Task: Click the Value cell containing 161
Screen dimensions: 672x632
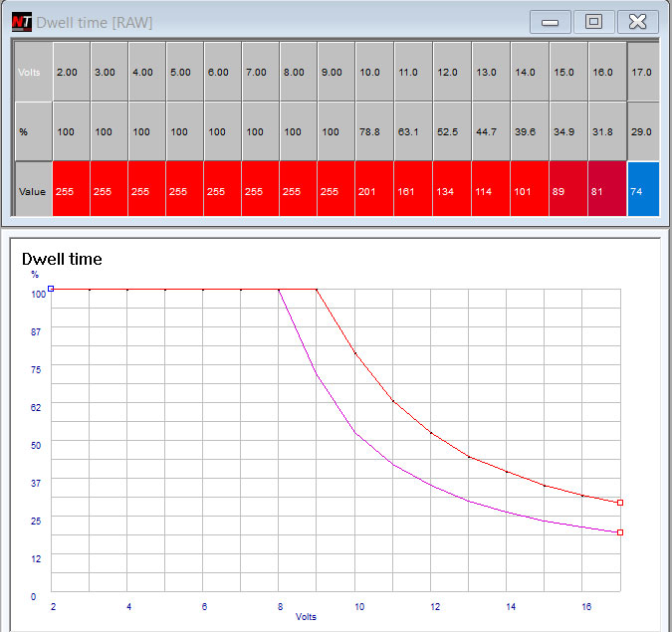Action: pos(412,191)
